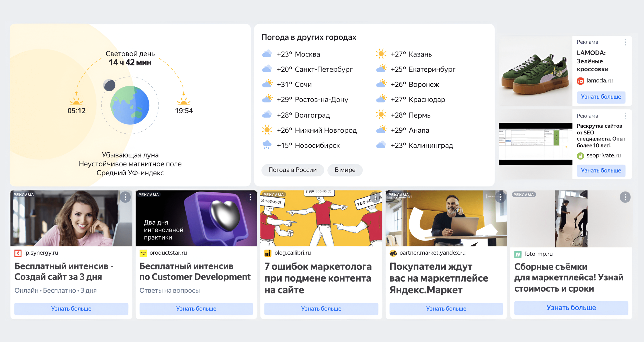Open options menu on foto-mp.ru ad
The image size is (644, 342).
click(x=625, y=197)
